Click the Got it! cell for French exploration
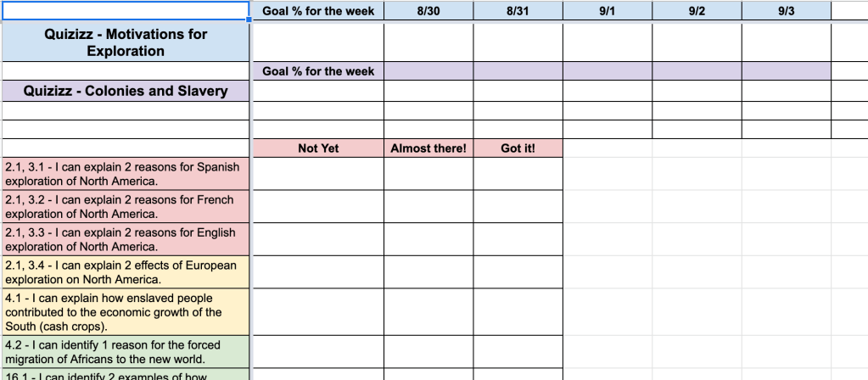The height and width of the screenshot is (380, 868). [x=518, y=207]
